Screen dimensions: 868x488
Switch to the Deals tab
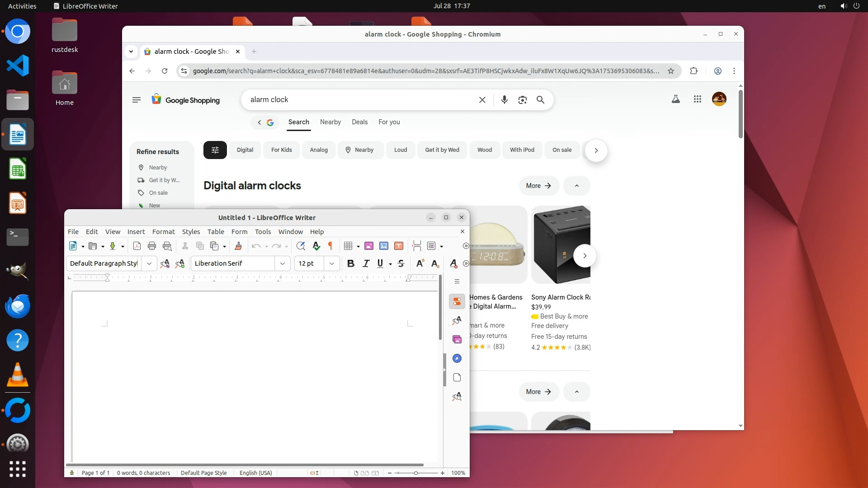tap(359, 122)
